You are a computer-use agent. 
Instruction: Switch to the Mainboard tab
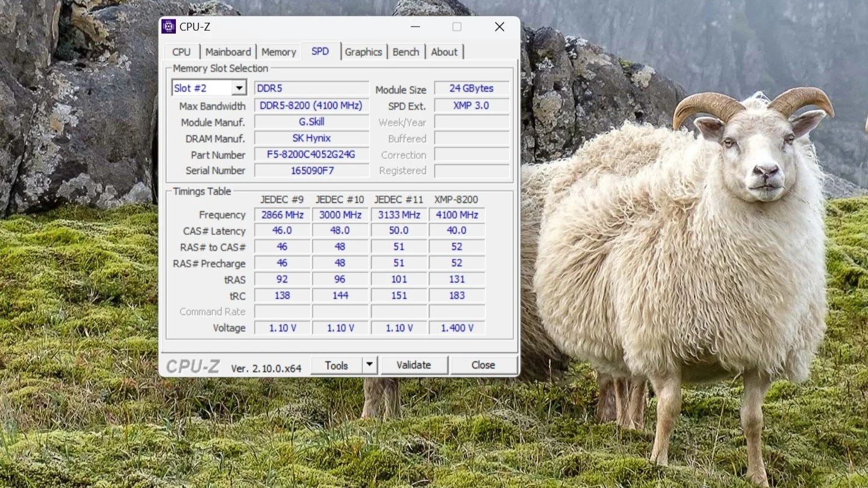[x=228, y=52]
